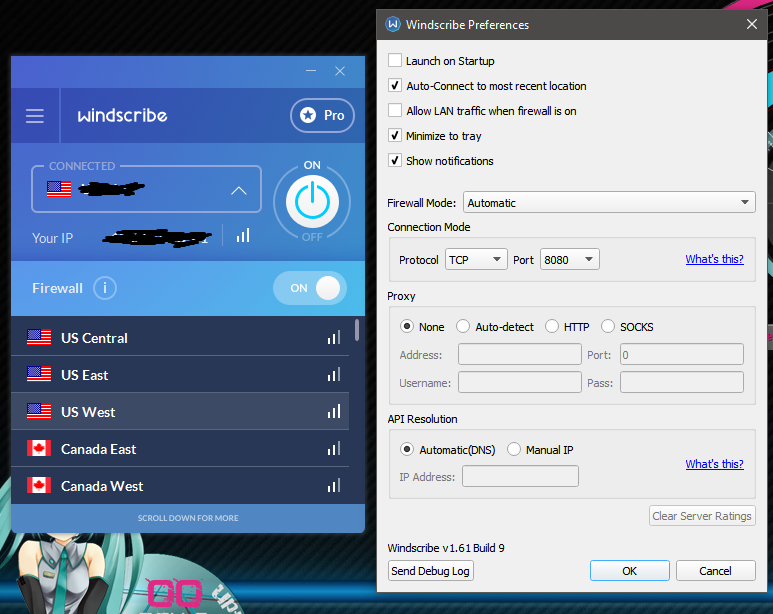Click the proxy Username input field
This screenshot has height=614, width=773.
tap(520, 382)
